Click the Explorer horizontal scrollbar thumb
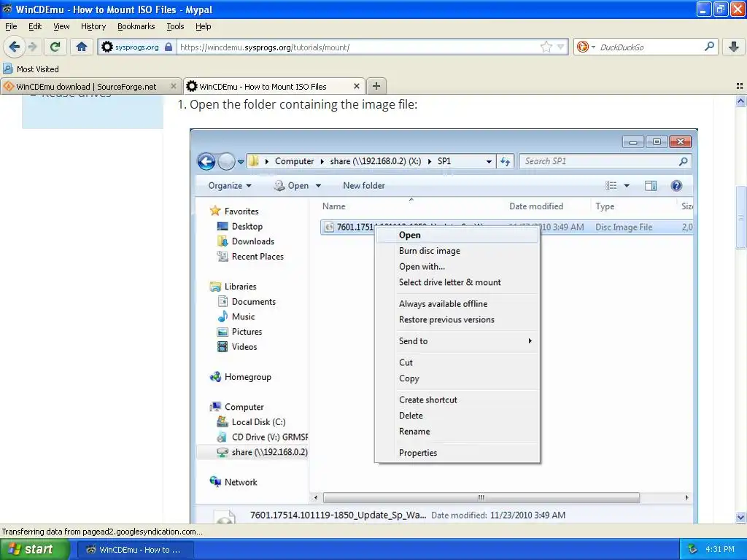Screen dimensions: 747x560 point(481,497)
